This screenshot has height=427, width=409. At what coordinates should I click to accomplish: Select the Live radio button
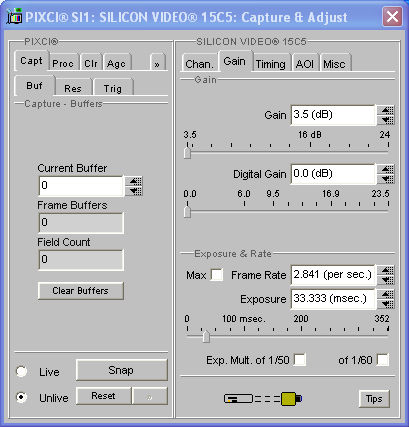pyautogui.click(x=22, y=372)
